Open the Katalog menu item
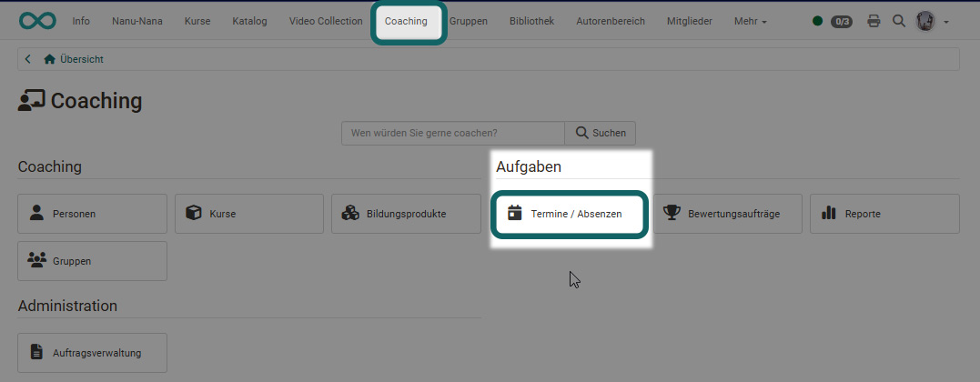The height and width of the screenshot is (382, 980). point(249,21)
